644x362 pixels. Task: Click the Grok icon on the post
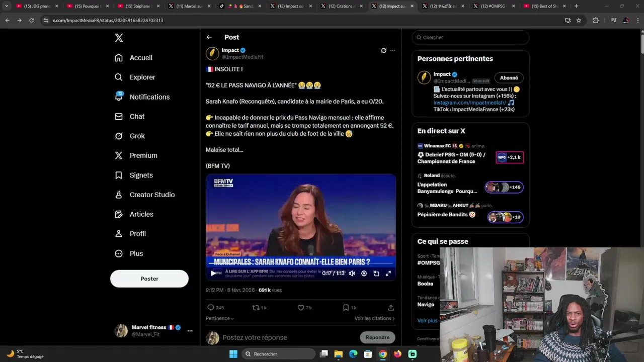(x=383, y=50)
